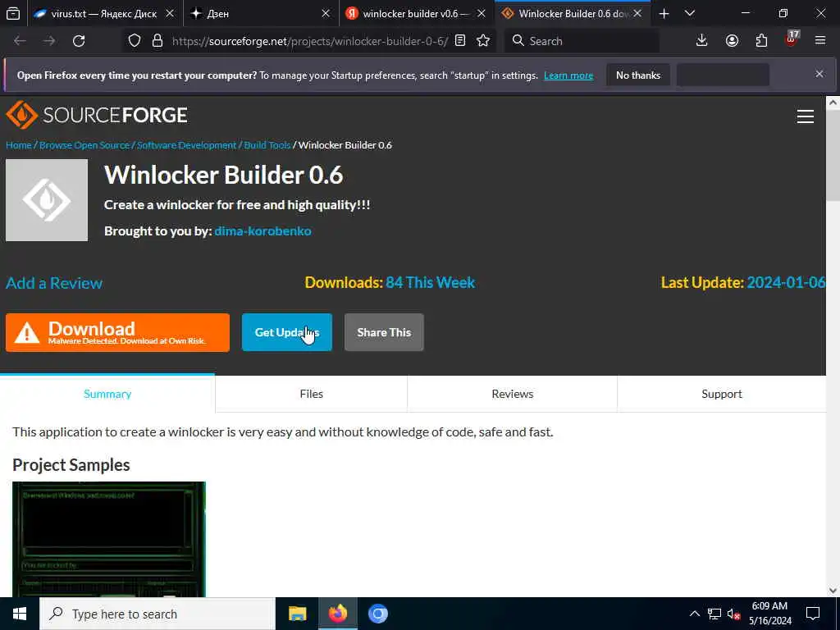The height and width of the screenshot is (630, 840).
Task: Click the uBlock extension icon with badge 17
Action: point(792,39)
